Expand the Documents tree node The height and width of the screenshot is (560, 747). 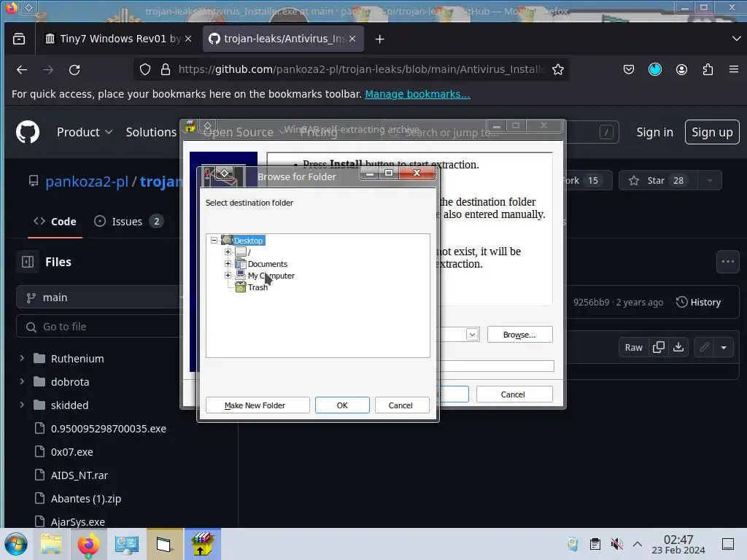point(228,263)
